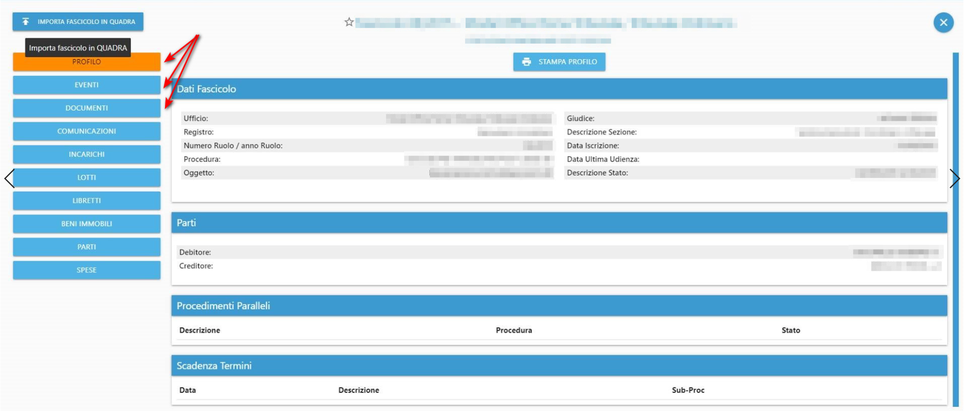Switch to the Parti sidebar section

(x=86, y=247)
